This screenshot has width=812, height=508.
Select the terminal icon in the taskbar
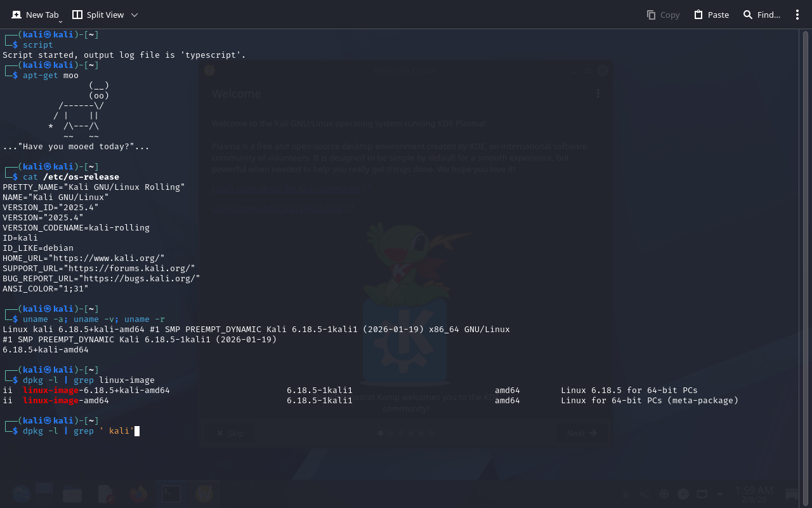click(x=171, y=493)
